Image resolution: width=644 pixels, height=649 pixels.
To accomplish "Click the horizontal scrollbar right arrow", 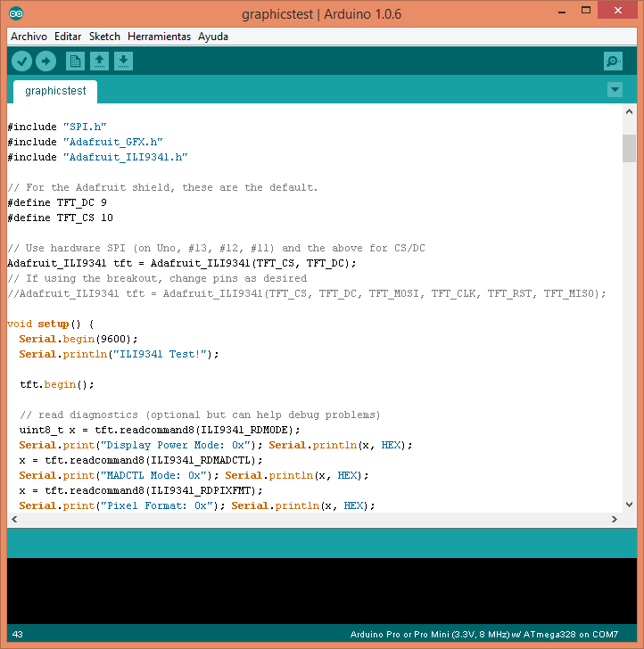I will pos(614,520).
